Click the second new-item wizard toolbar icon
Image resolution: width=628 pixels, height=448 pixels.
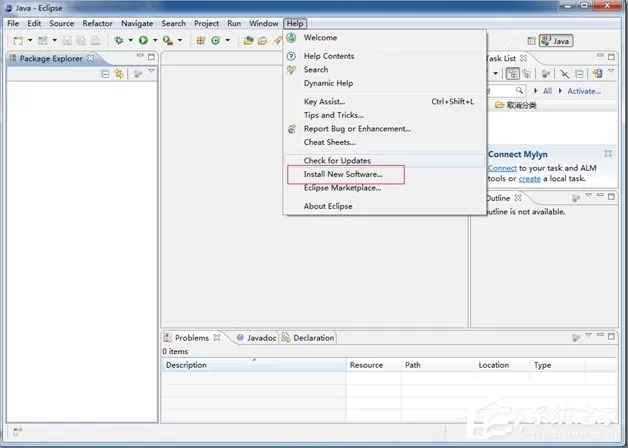click(42, 40)
